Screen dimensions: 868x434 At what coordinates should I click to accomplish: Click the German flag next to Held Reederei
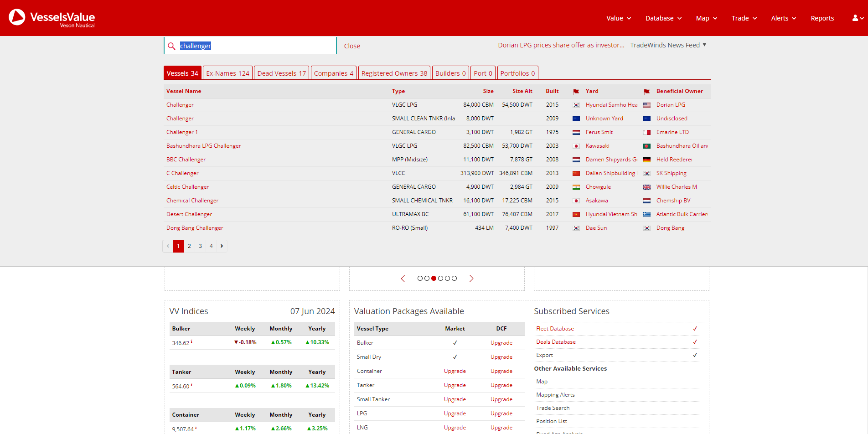click(x=647, y=160)
